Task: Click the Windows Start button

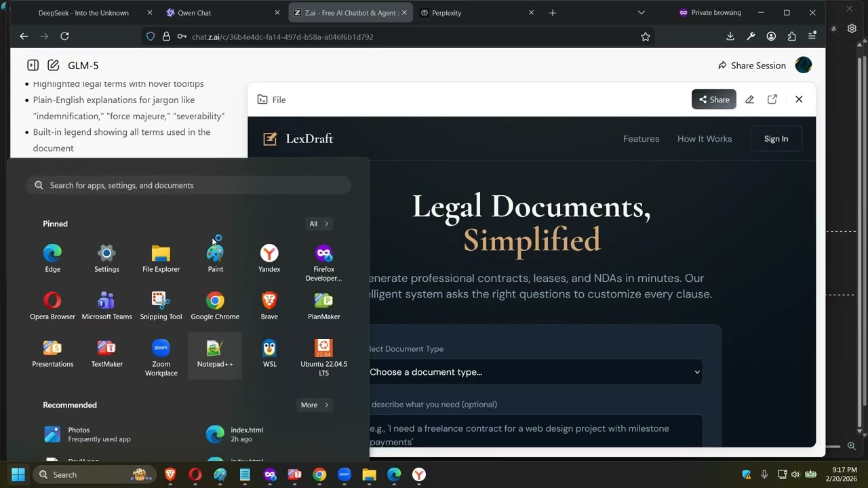Action: (x=18, y=474)
